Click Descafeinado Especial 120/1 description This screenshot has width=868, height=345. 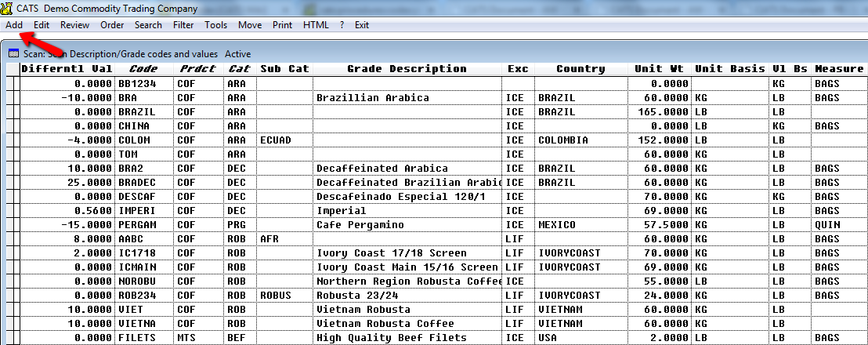pyautogui.click(x=401, y=197)
